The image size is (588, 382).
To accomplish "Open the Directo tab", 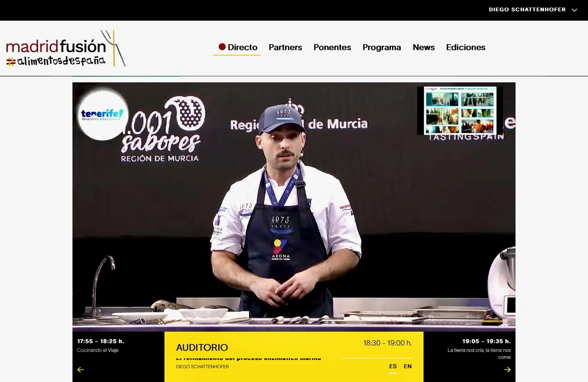I will pos(237,47).
